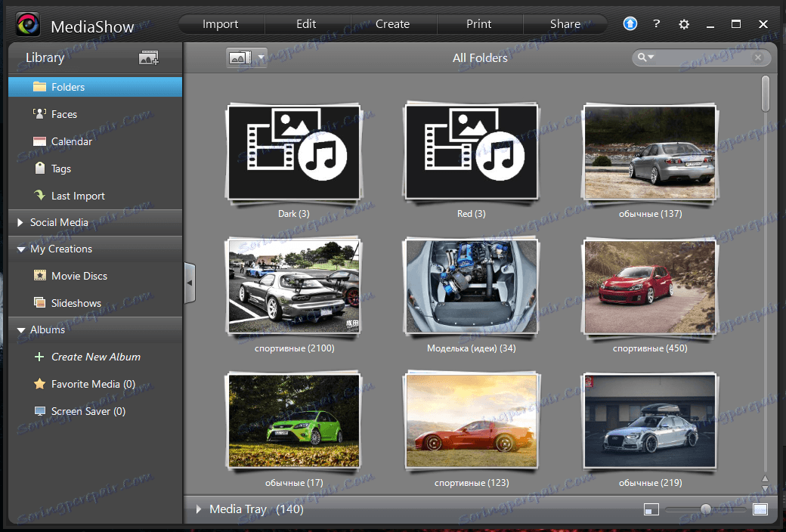Expand the Media Tray panel
Screen dimensions: 786x532
pos(200,509)
